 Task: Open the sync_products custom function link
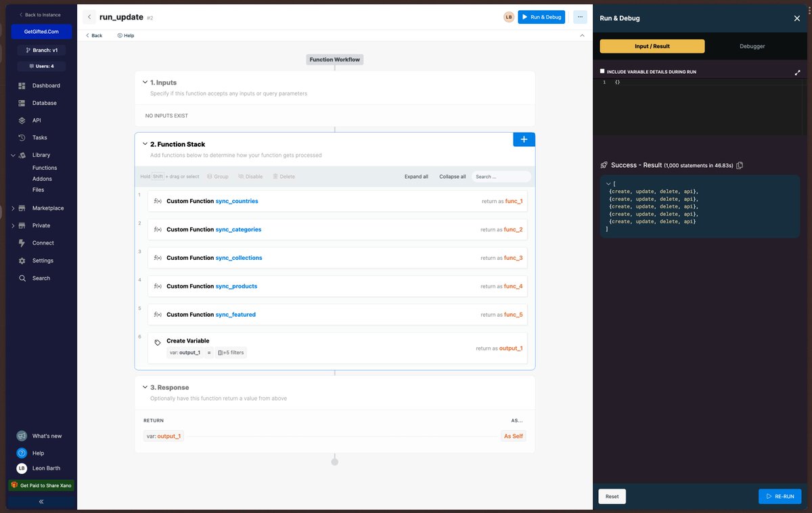coord(236,286)
